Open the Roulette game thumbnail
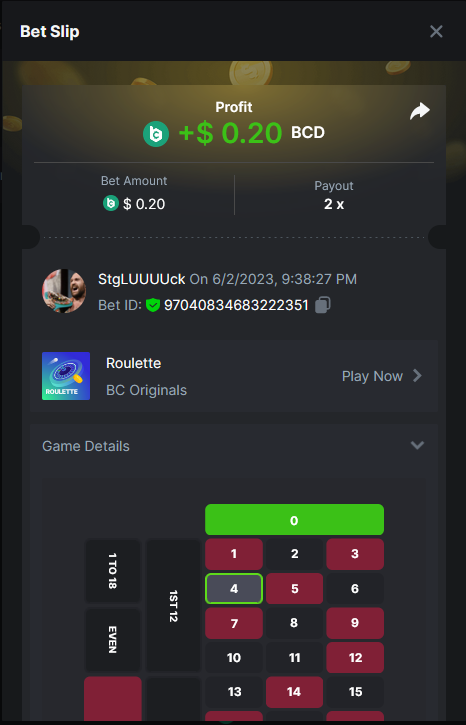This screenshot has width=466, height=725. [x=66, y=376]
